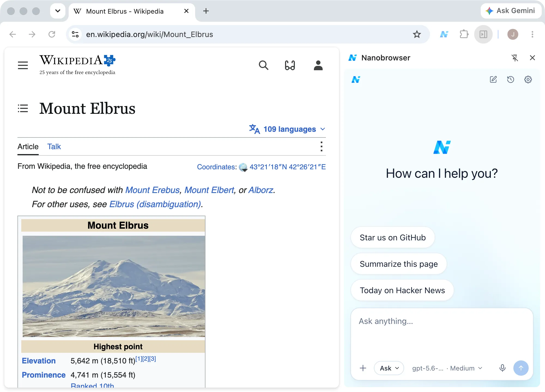
Task: Toggle the table of contents list icon
Action: point(23,108)
